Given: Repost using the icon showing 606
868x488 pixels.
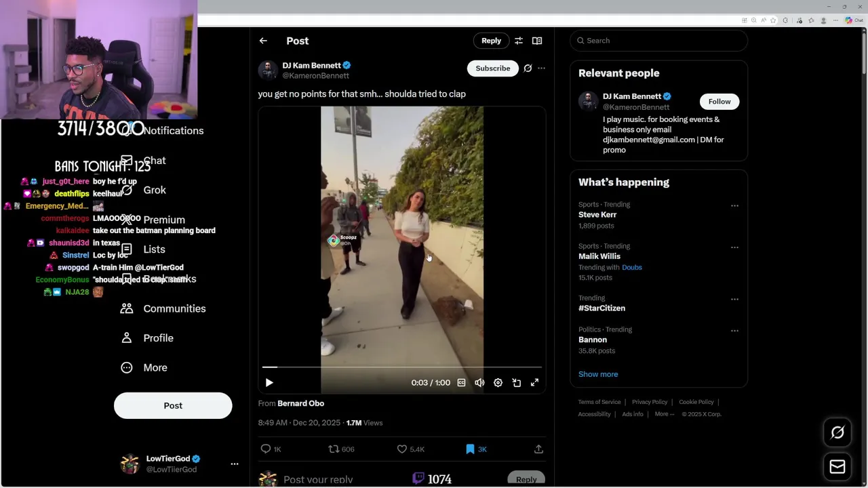Looking at the screenshot, I should [334, 449].
